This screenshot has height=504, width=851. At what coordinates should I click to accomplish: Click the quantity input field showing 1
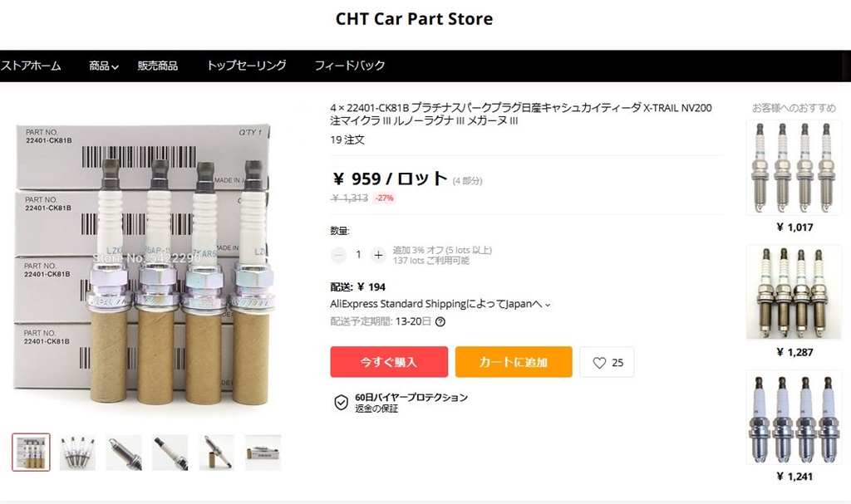(x=358, y=254)
